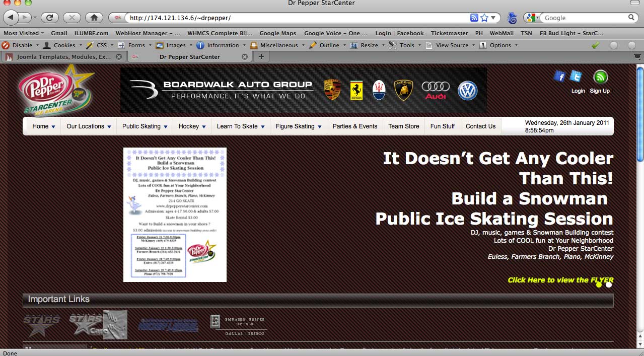Reload the page with the Reload button
The height and width of the screenshot is (356, 644).
click(x=50, y=18)
